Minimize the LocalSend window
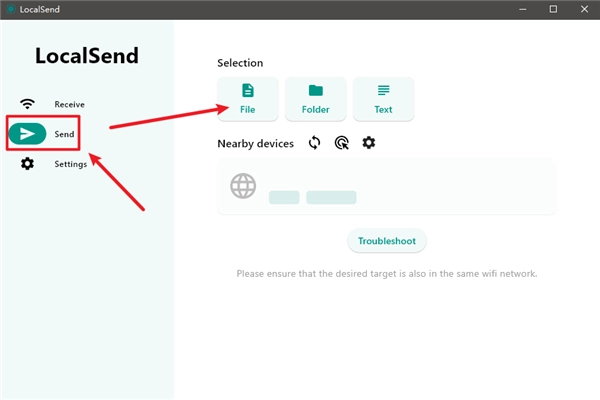 point(520,9)
